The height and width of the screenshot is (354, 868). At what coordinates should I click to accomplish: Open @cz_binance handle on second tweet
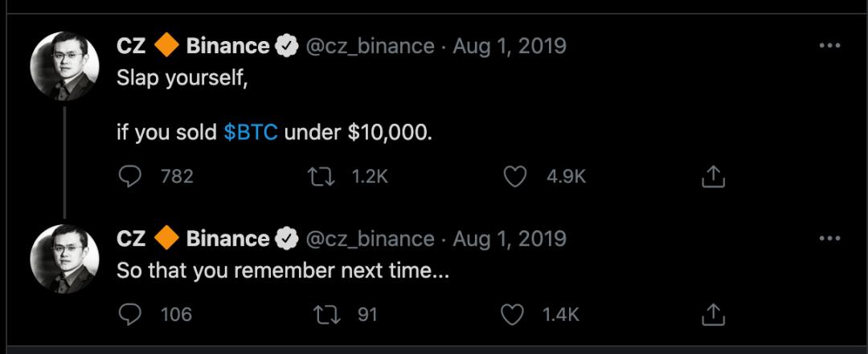tap(371, 239)
